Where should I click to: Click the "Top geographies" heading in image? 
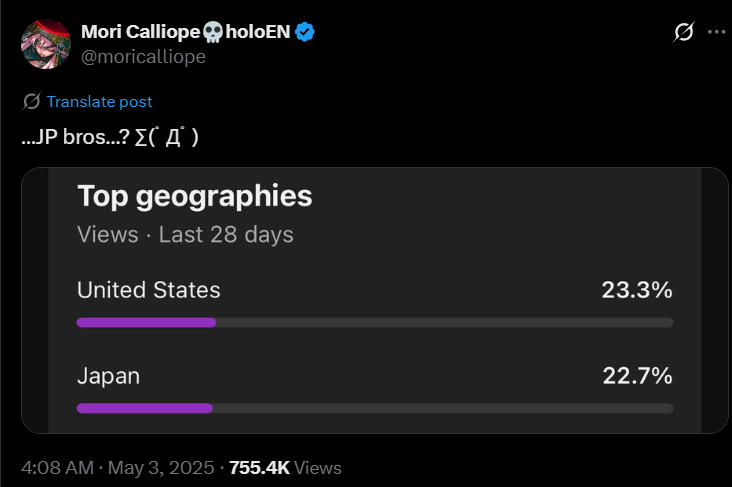point(195,196)
